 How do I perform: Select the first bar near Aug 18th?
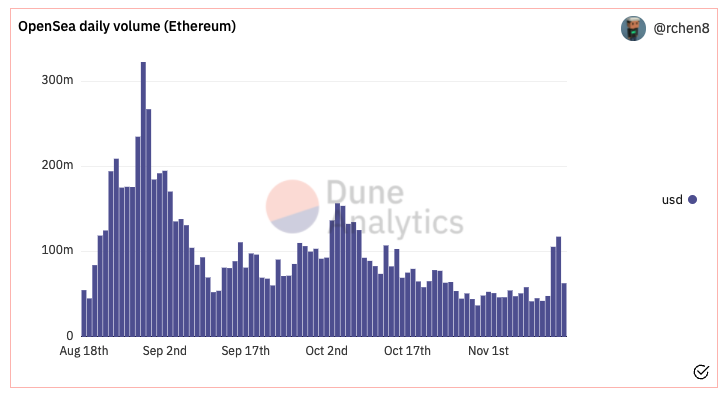tap(84, 313)
